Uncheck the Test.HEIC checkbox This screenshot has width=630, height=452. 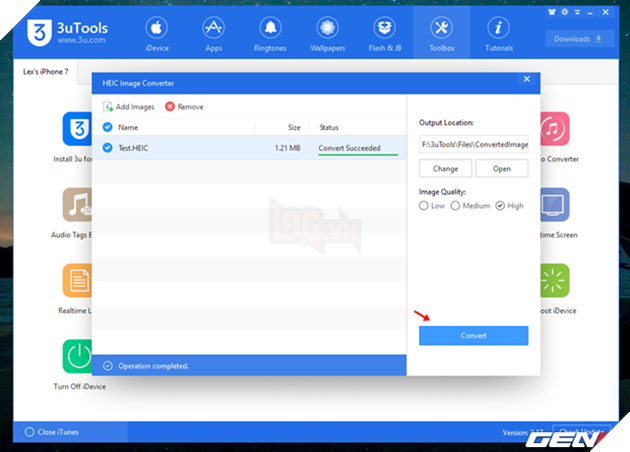(107, 147)
